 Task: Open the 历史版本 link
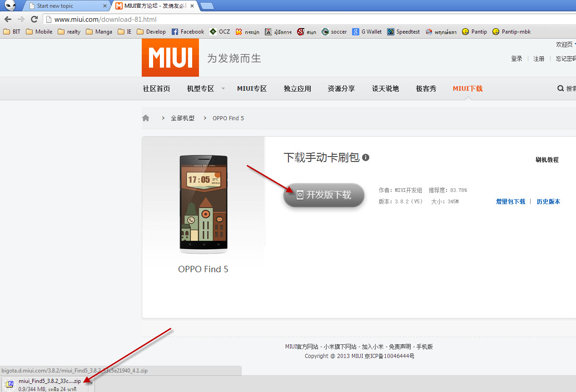[548, 201]
